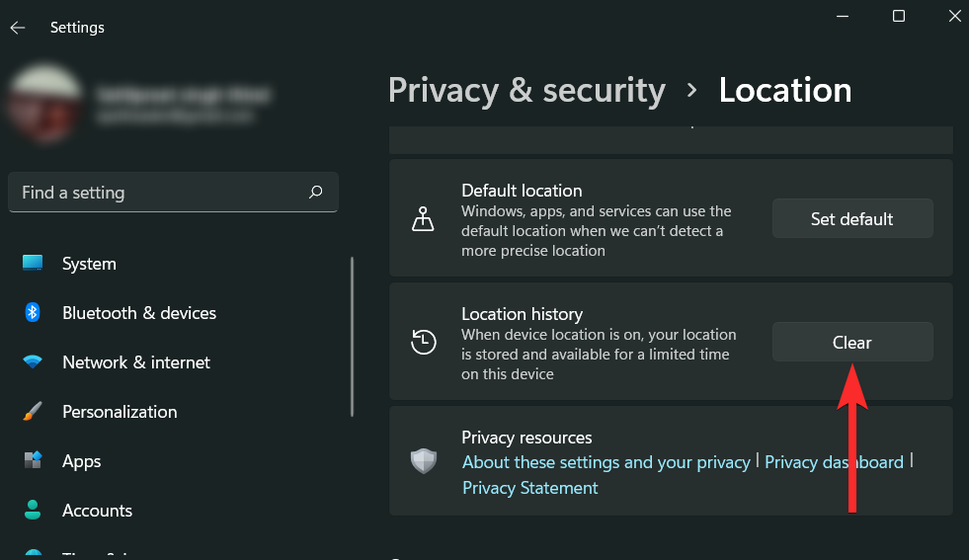This screenshot has width=969, height=560.
Task: Clear the location history
Action: pyautogui.click(x=851, y=343)
